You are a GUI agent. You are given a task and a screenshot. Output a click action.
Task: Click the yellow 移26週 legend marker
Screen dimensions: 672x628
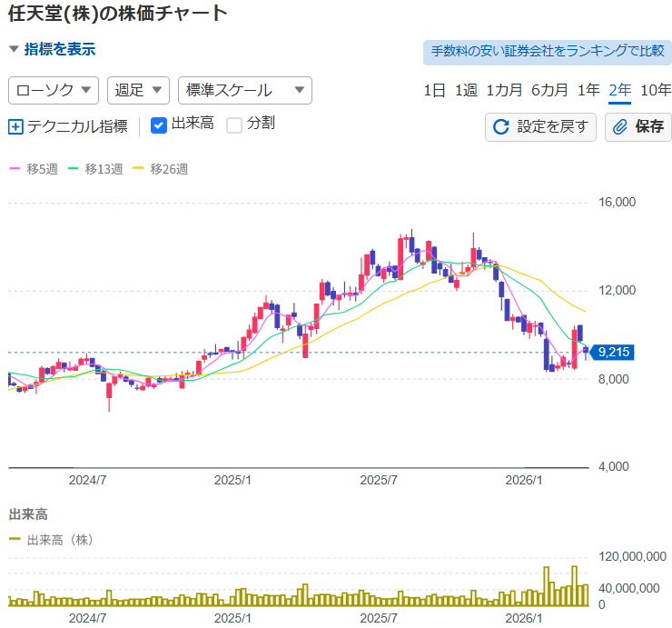coord(138,169)
